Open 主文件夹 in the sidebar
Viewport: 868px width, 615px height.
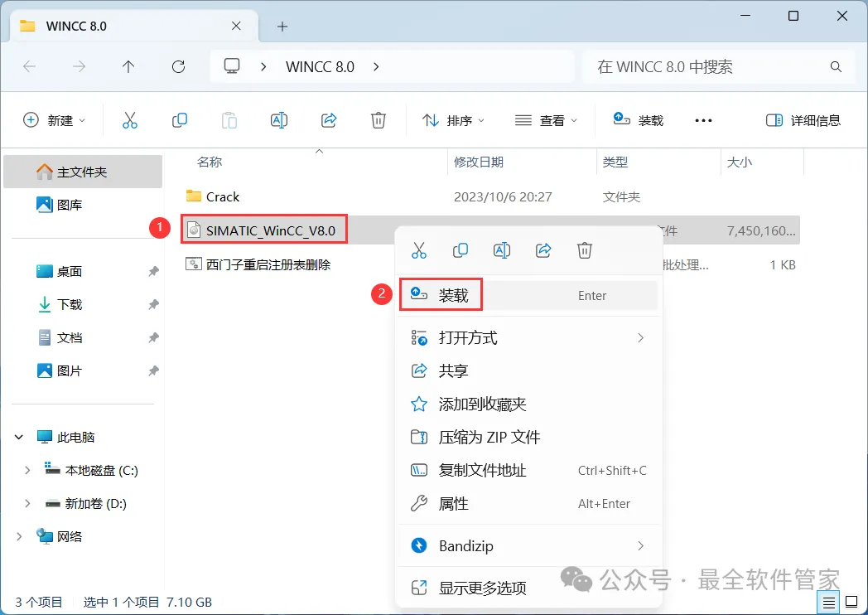click(x=83, y=172)
